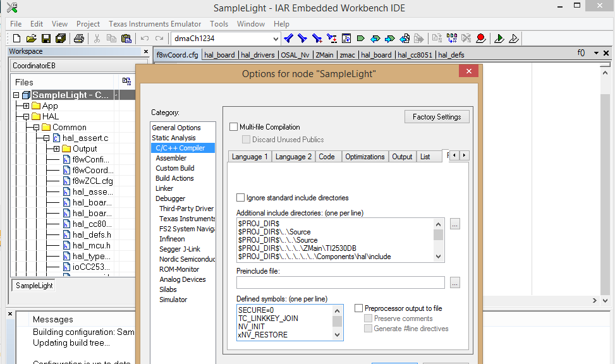Switch to the Language 2 tab
The image size is (615, 364).
293,157
